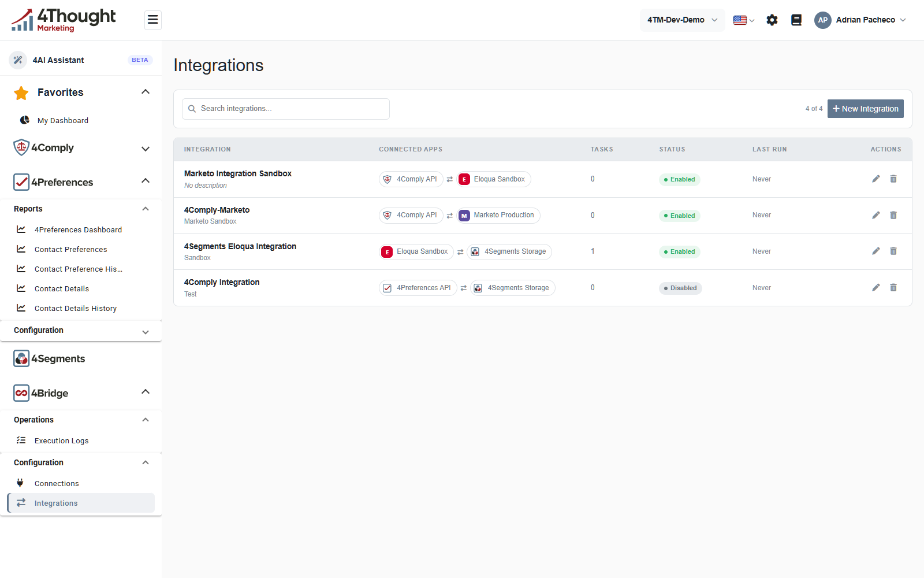Open 4Preferences Dashboard report
Screen dimensions: 924x578
coord(79,229)
